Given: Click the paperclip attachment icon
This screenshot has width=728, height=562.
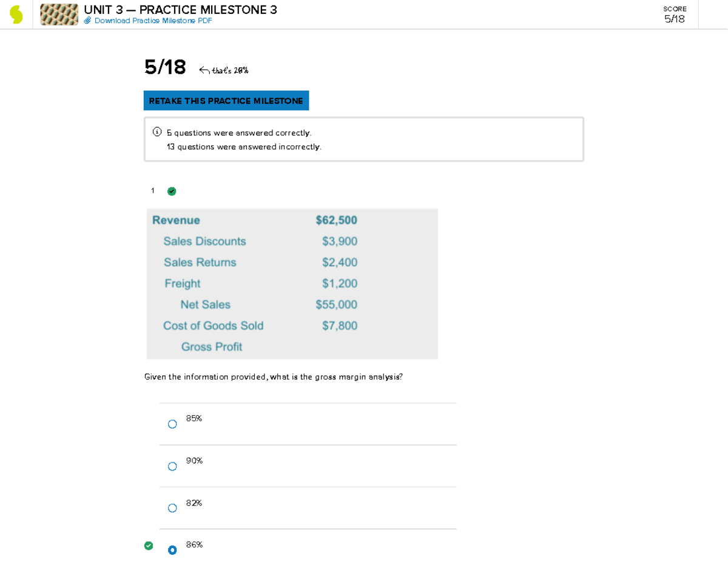Looking at the screenshot, I should 88,20.
